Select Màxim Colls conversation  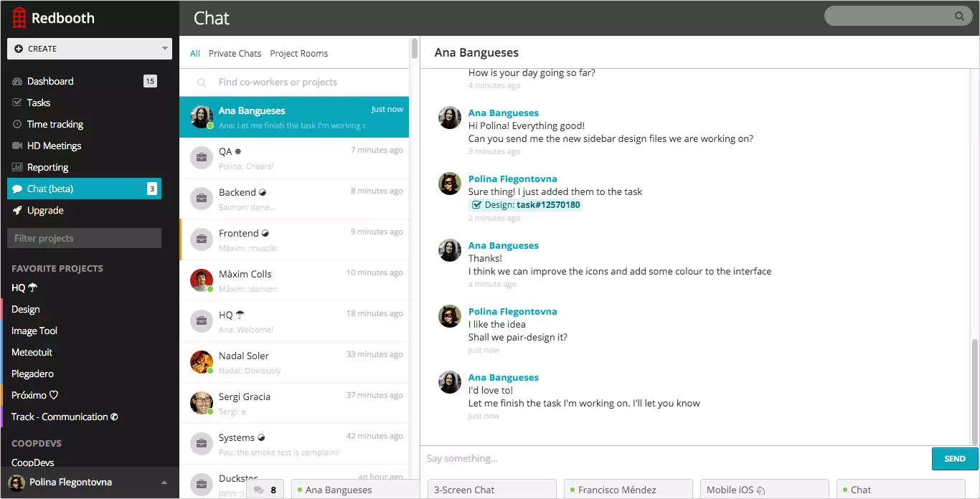pyautogui.click(x=294, y=280)
